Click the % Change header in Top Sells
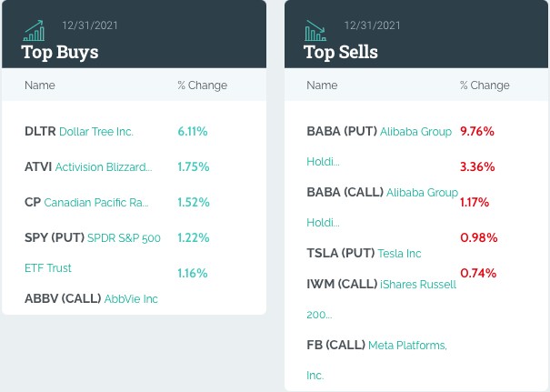Viewport: 550px width, 392px height. tap(485, 85)
